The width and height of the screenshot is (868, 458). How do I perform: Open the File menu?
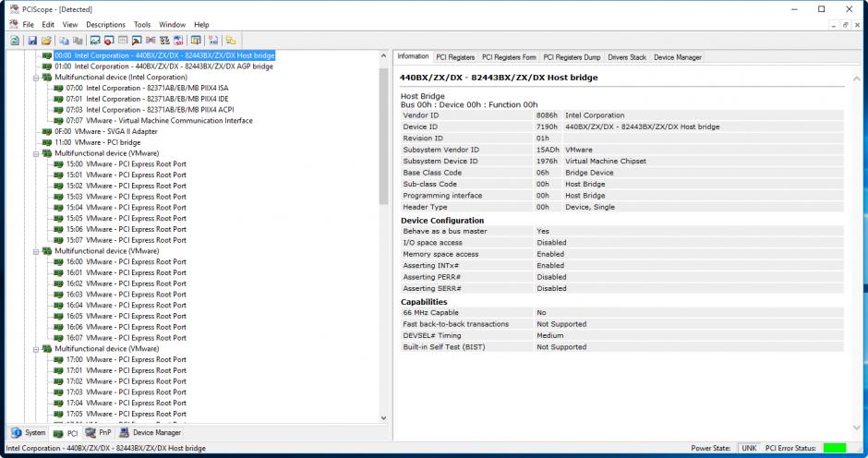pyautogui.click(x=29, y=24)
